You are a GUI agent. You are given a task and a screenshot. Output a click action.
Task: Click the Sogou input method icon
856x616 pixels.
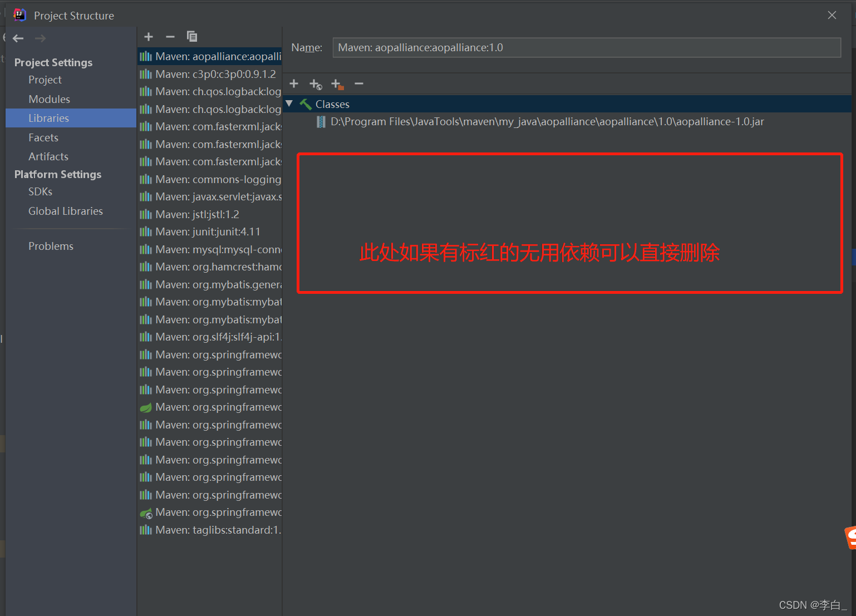[850, 538]
